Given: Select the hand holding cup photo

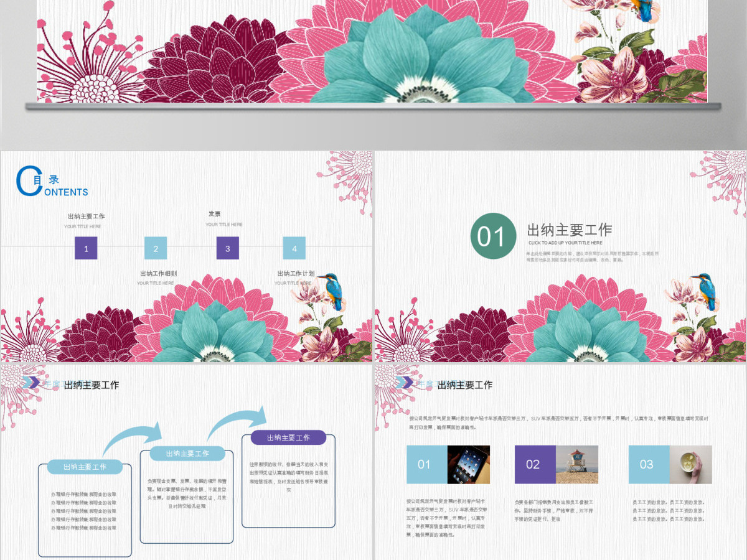Looking at the screenshot, I should [x=690, y=464].
